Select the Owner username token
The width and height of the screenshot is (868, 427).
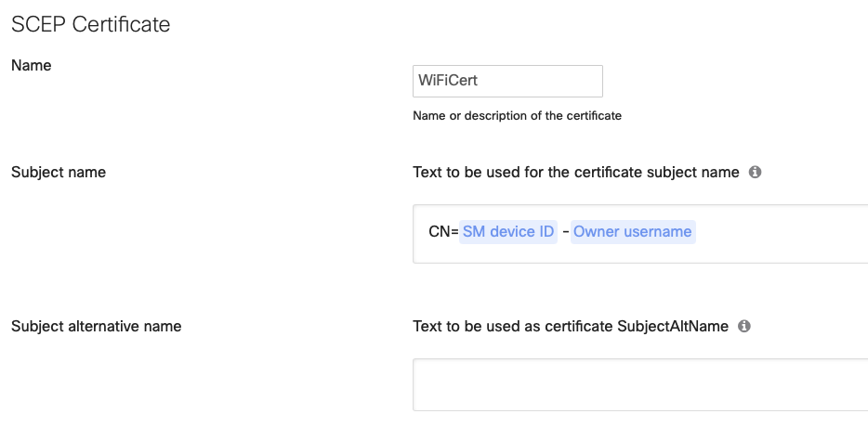(633, 232)
